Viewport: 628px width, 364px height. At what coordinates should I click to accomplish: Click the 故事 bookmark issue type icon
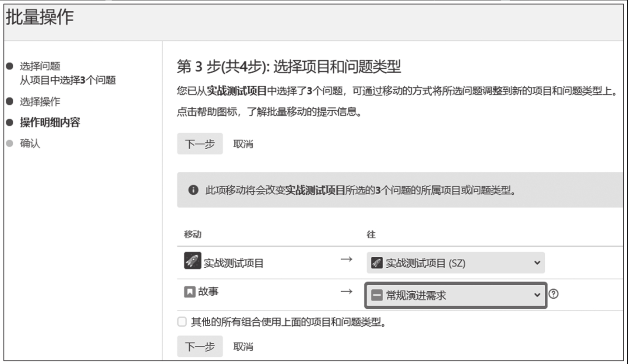[189, 291]
